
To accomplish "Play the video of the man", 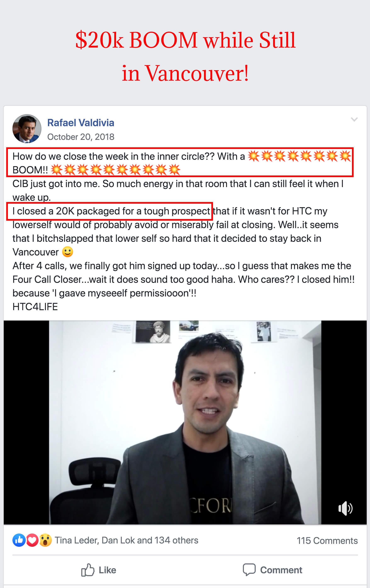I will click(x=185, y=422).
